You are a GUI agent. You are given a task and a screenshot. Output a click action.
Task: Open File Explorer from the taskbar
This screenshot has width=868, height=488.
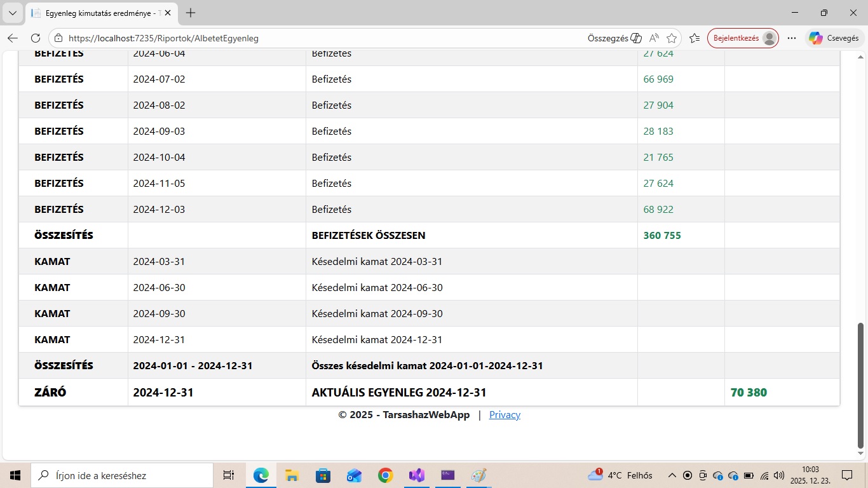(292, 475)
